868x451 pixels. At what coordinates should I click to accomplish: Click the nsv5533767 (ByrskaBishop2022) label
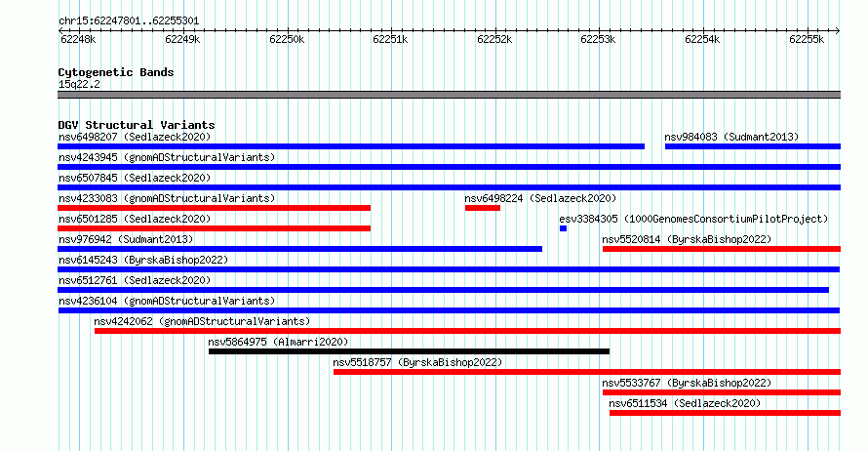click(687, 383)
